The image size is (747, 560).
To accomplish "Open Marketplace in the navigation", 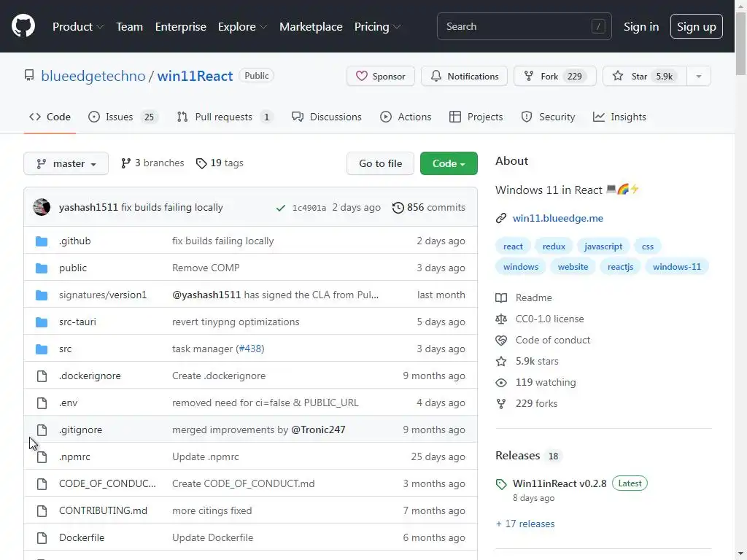I will click(311, 27).
